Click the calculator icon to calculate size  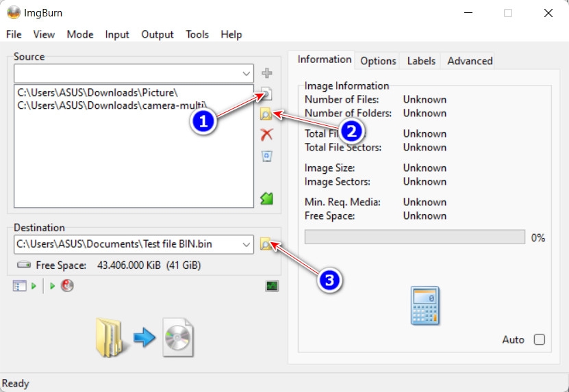pyautogui.click(x=425, y=305)
